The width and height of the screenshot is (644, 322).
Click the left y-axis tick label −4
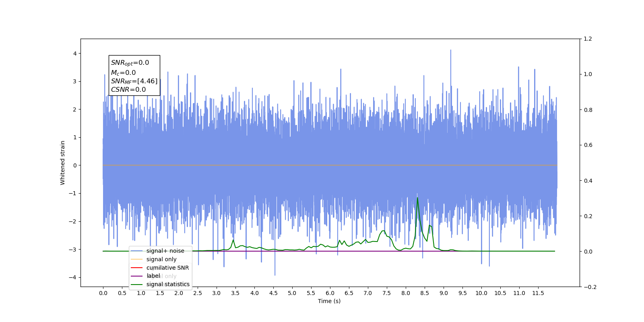click(x=73, y=277)
